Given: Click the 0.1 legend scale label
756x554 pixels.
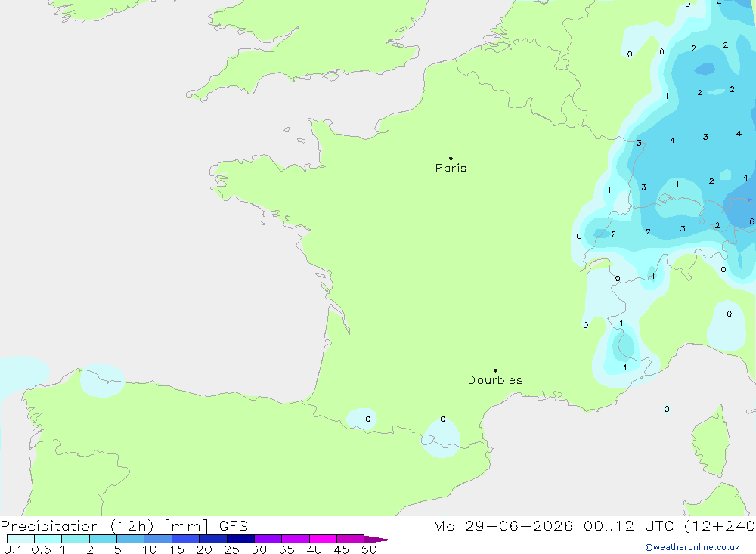Looking at the screenshot, I should (13, 549).
